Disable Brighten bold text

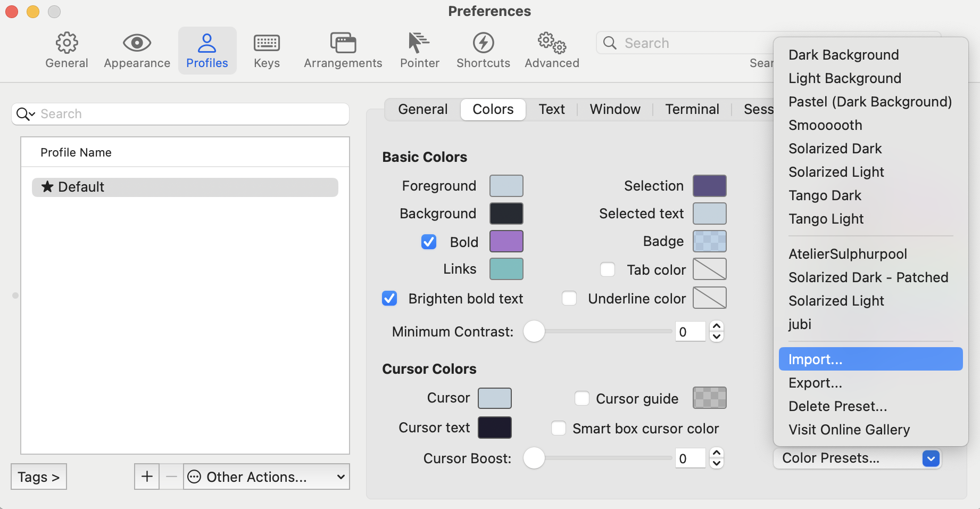point(389,298)
